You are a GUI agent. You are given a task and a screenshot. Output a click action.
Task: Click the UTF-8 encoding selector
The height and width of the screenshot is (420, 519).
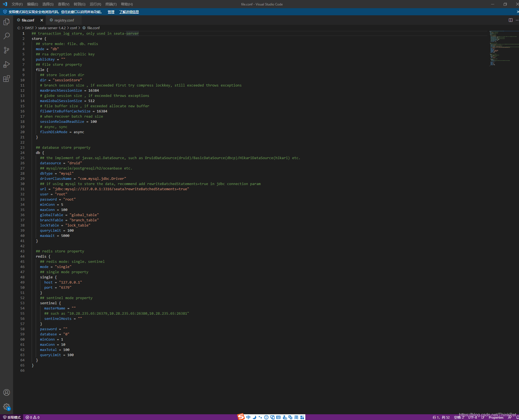(x=473, y=417)
